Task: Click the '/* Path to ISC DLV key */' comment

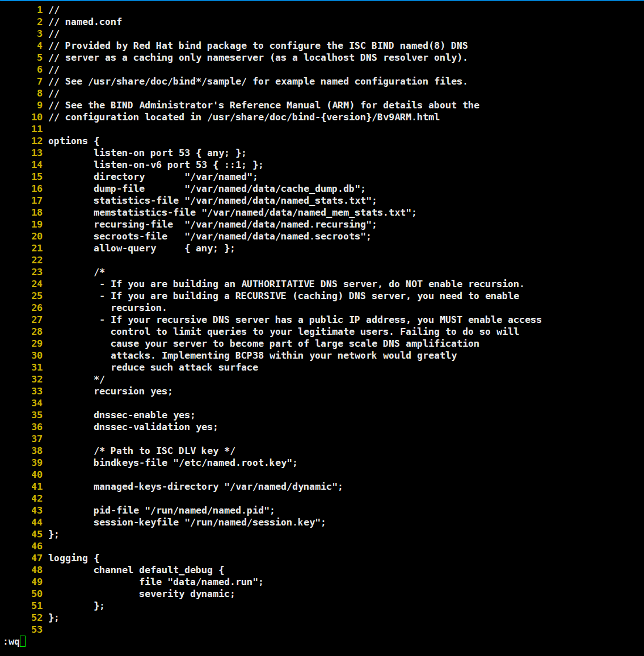Action: tap(165, 451)
